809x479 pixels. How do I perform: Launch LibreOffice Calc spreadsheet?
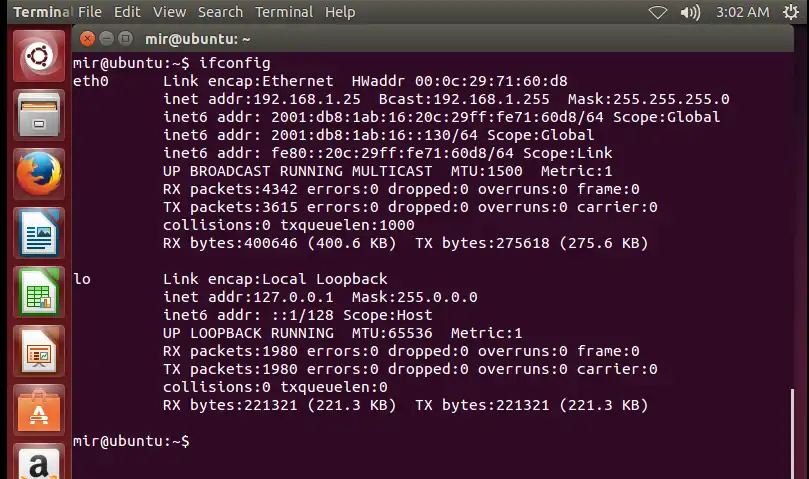click(x=39, y=294)
